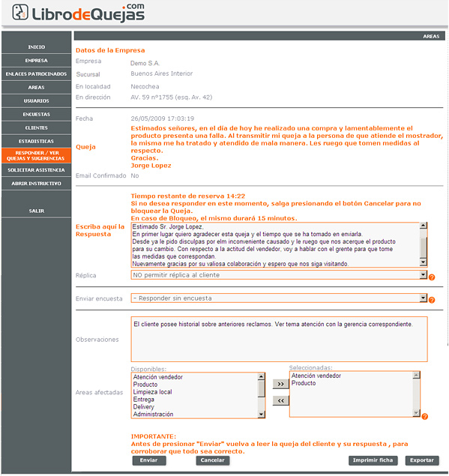Click Imprimir ficha button

(373, 460)
